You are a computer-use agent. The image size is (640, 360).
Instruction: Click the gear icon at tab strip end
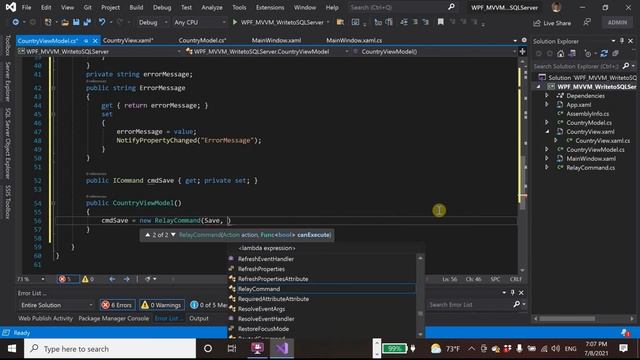(524, 40)
